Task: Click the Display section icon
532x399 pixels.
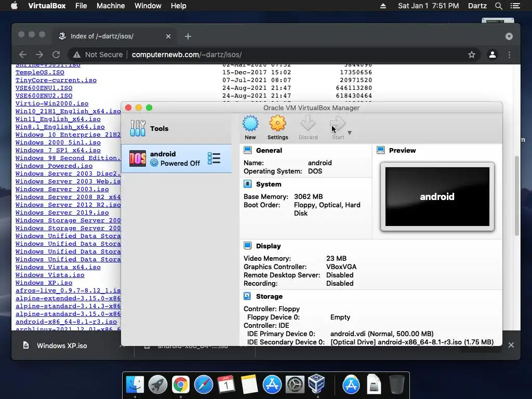Action: point(248,246)
